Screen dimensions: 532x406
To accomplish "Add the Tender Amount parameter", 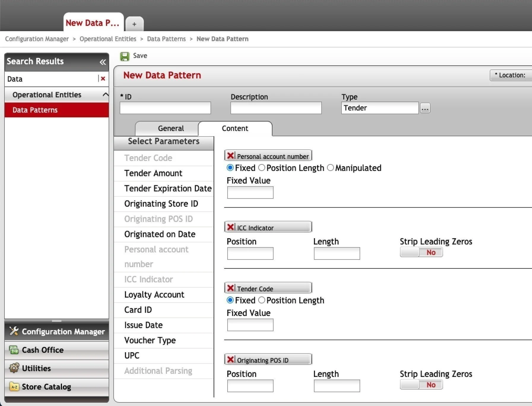I will pyautogui.click(x=164, y=173).
